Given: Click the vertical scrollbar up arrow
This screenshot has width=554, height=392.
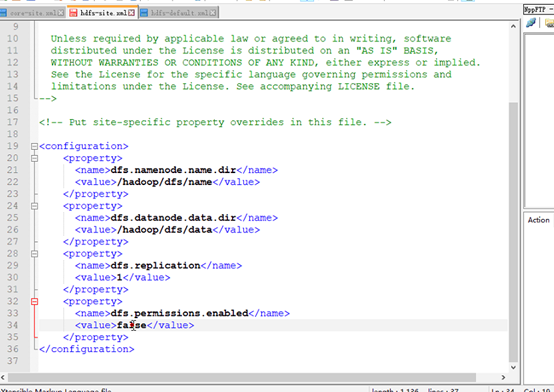Looking at the screenshot, I should pyautogui.click(x=513, y=26).
